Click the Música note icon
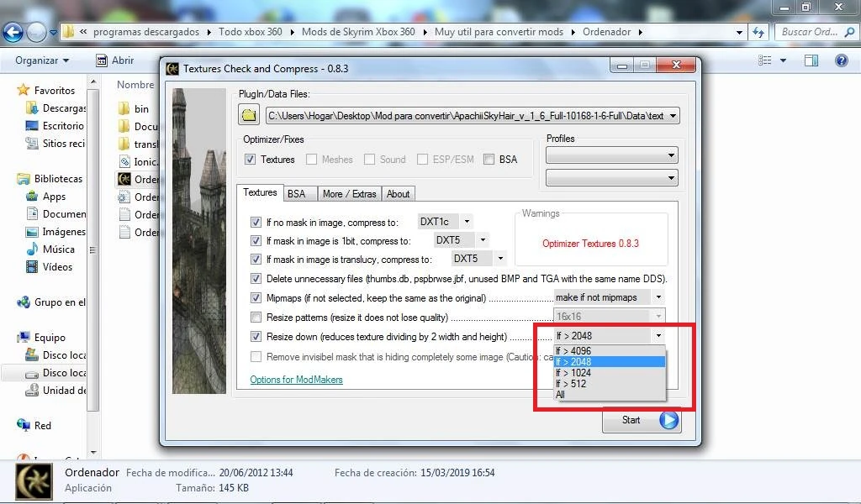Screen dimensions: 861x504 (32, 249)
